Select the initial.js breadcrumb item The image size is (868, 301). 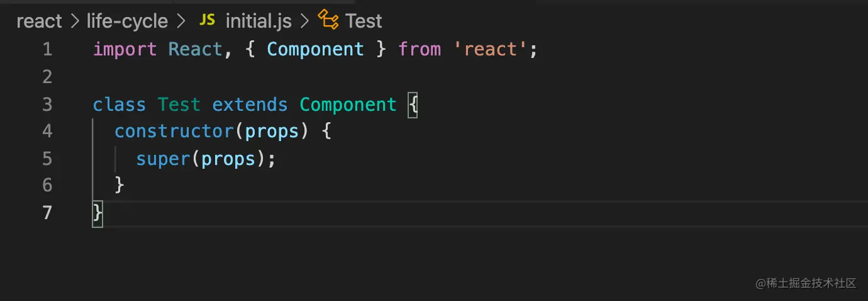point(259,21)
